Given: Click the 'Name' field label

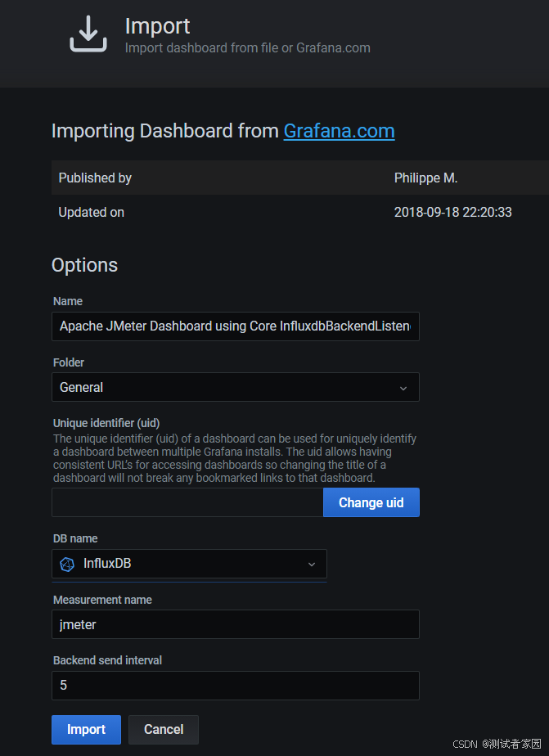Looking at the screenshot, I should pos(67,301).
